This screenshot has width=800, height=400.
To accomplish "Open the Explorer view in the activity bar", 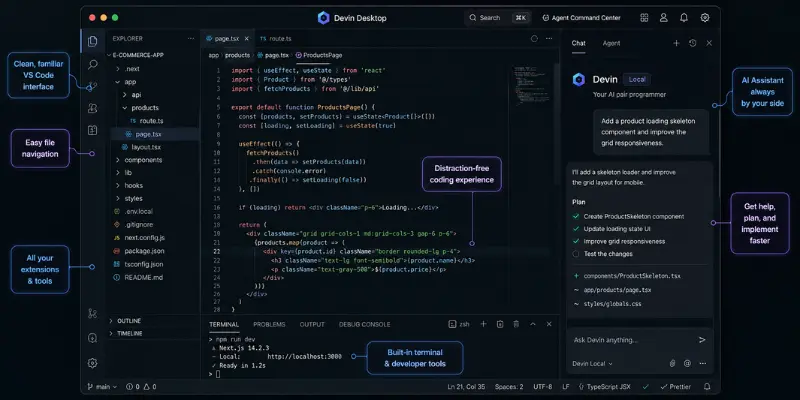I will point(92,41).
